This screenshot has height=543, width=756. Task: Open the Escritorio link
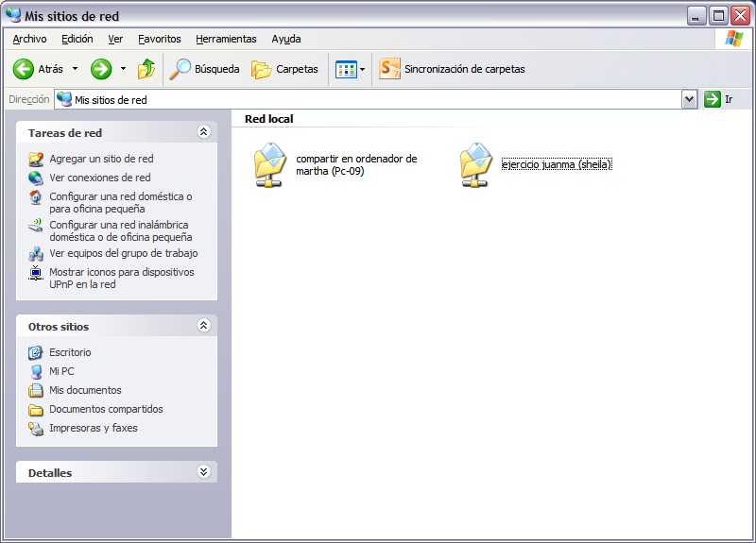70,352
